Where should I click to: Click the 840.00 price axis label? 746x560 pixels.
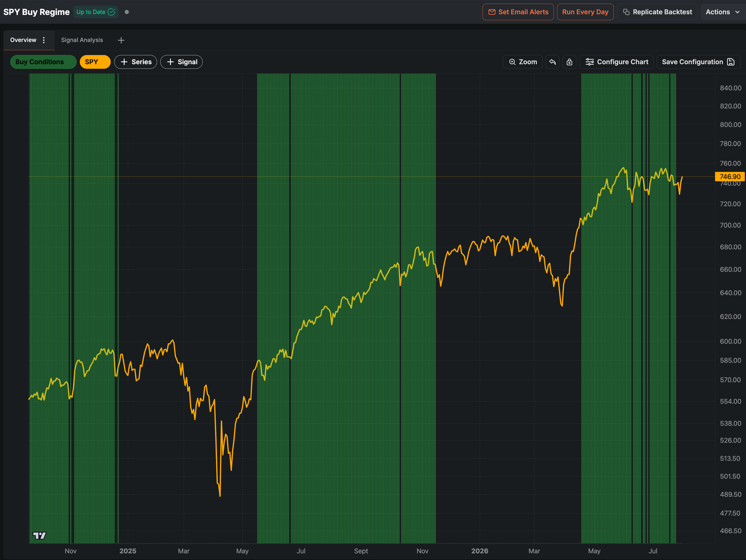click(730, 88)
